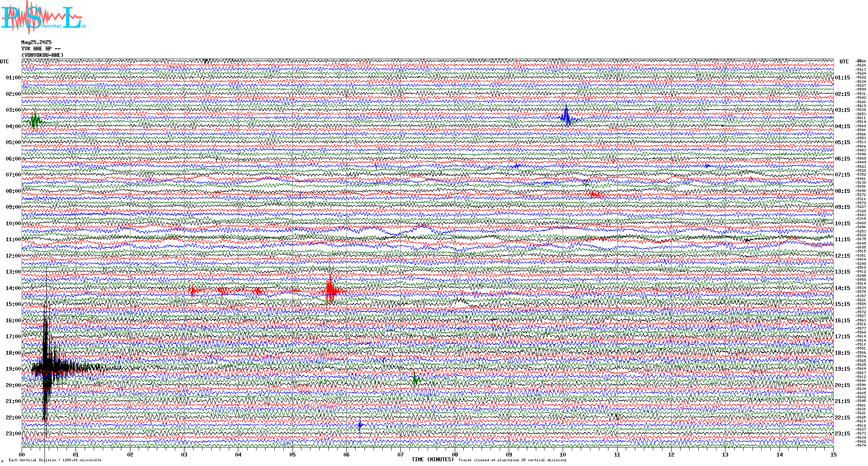Click the '04:00' hour label

coord(13,126)
